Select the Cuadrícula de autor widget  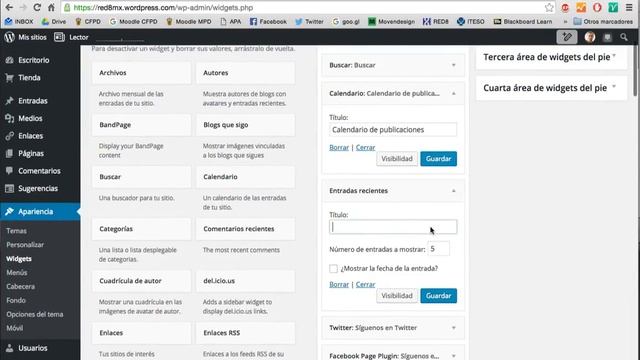[141, 280]
